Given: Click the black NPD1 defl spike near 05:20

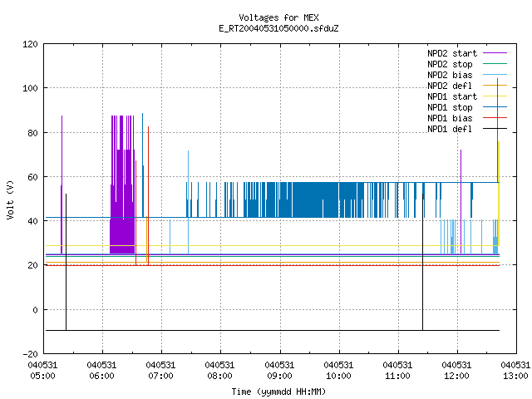Looking at the screenshot, I should point(66,262).
